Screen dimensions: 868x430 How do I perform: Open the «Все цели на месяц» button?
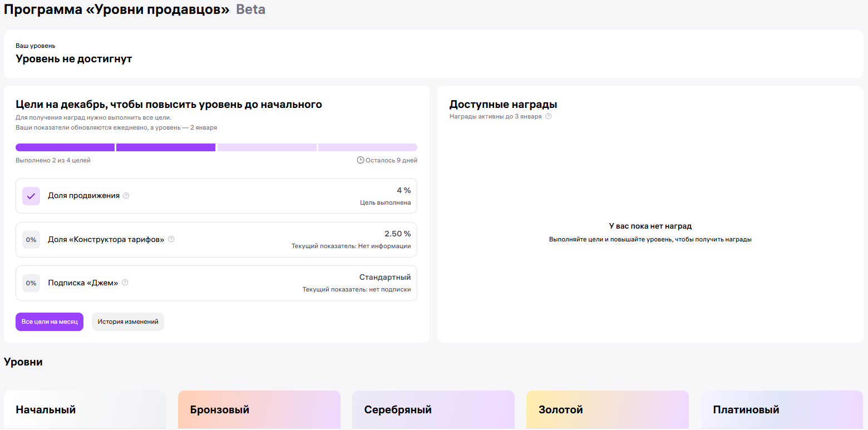click(50, 322)
